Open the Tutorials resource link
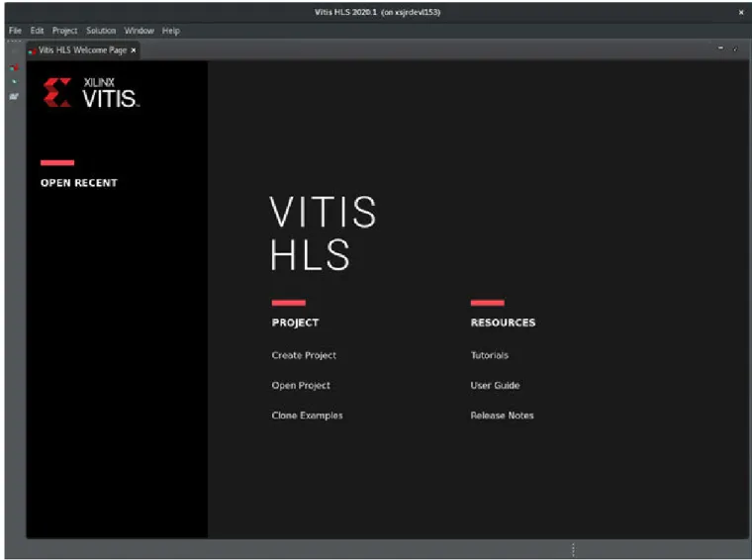The image size is (752, 560). (489, 355)
